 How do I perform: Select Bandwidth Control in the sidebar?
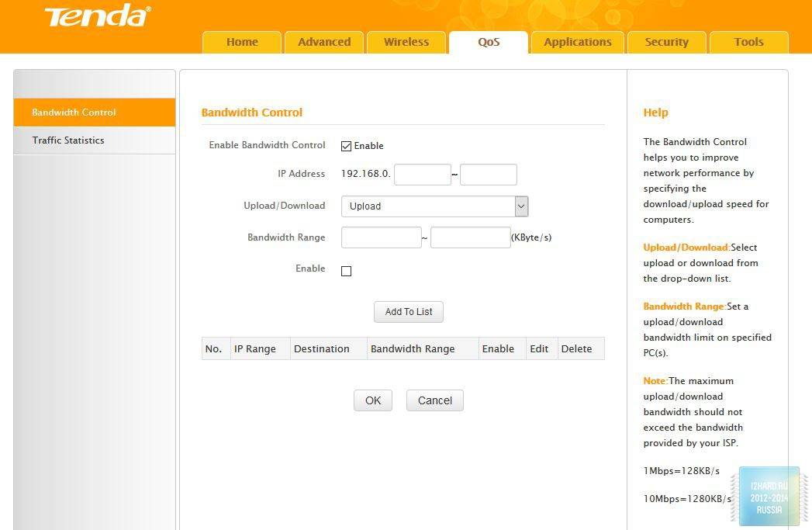click(74, 113)
